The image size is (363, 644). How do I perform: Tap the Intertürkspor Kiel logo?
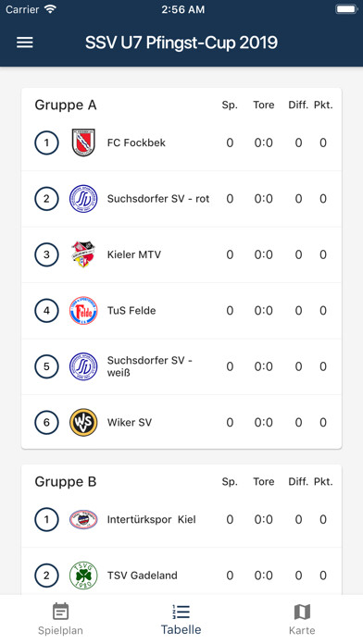pos(83,520)
